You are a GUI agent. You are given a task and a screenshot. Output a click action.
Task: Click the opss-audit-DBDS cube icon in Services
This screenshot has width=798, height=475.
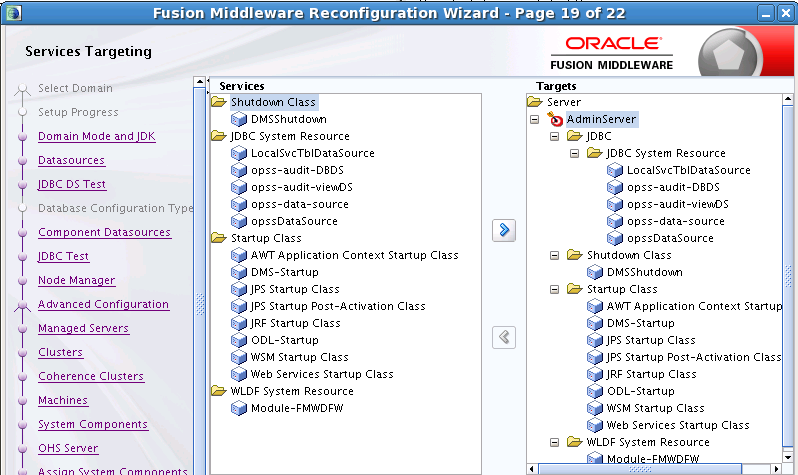239,170
